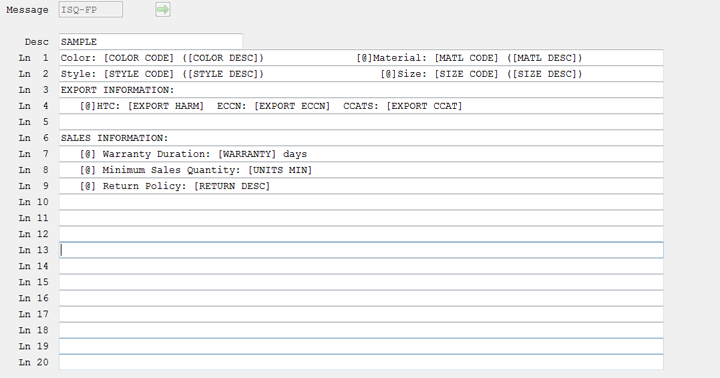Viewport: 720px width, 378px height.
Task: Click the "Ln 1" row label
Action: tap(34, 58)
